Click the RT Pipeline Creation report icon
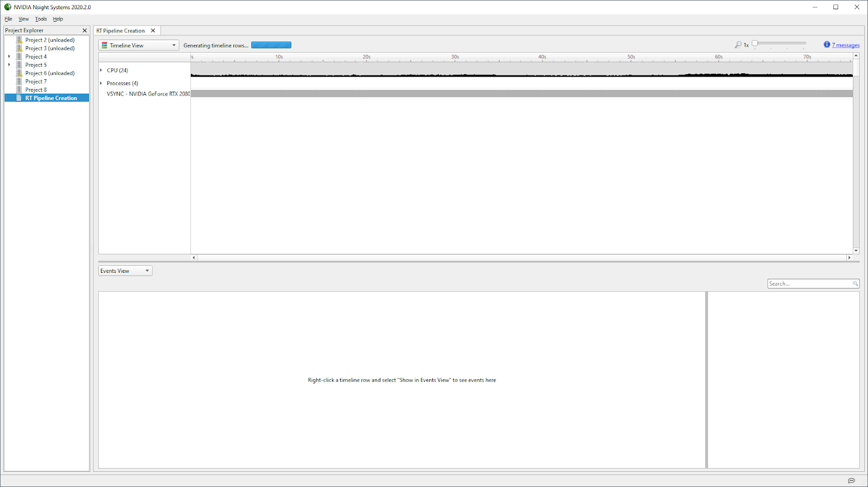Image resolution: width=868 pixels, height=487 pixels. click(19, 98)
